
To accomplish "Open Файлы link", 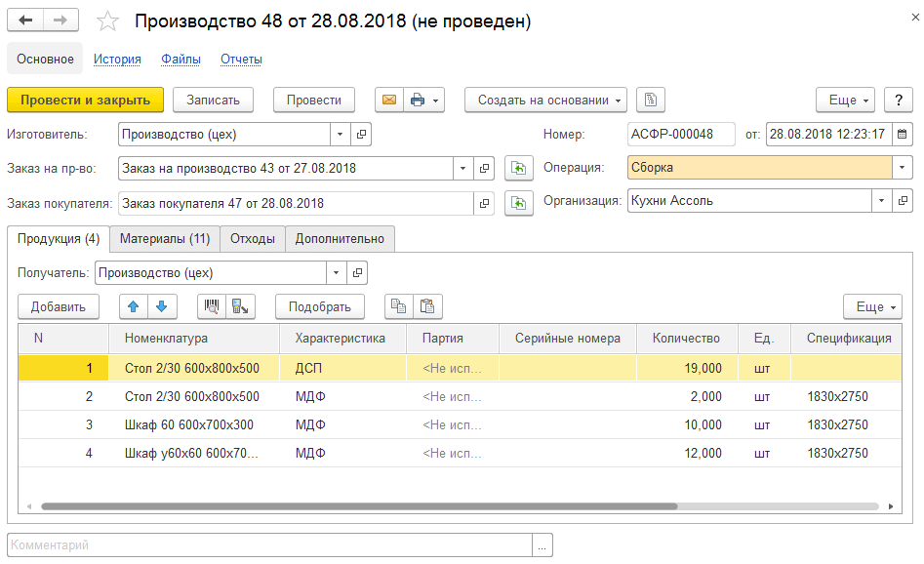I will point(181,60).
